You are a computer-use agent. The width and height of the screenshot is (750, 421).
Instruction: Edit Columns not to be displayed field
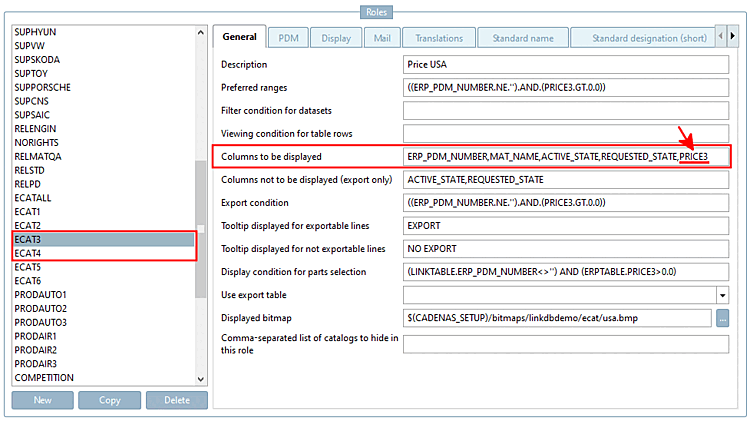pos(566,180)
